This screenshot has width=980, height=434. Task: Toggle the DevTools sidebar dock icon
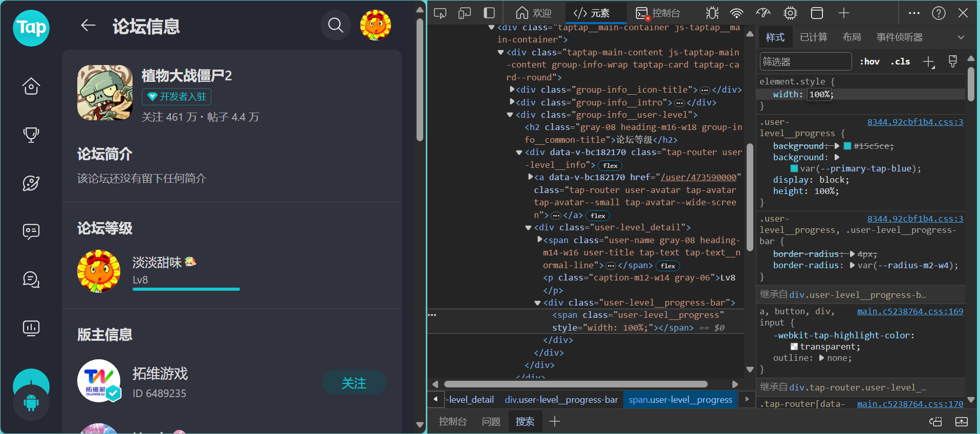tap(489, 13)
